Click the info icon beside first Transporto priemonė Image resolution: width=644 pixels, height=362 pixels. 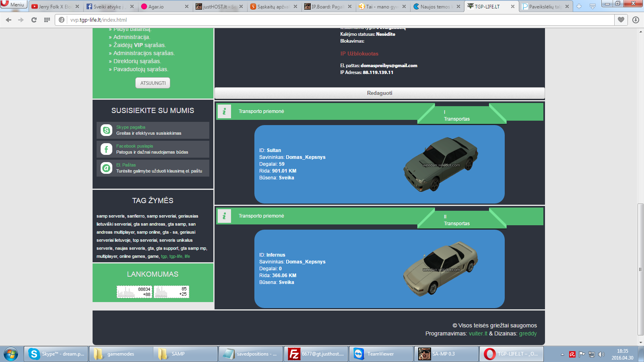[224, 111]
